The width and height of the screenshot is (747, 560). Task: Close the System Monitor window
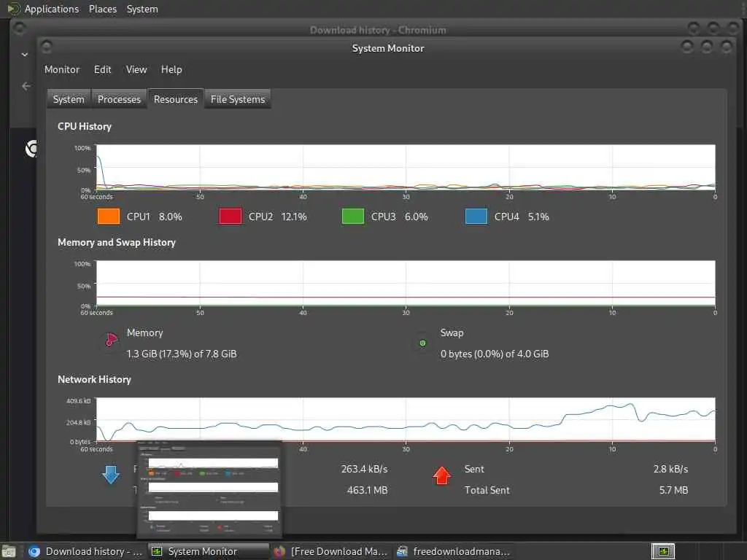tap(727, 47)
